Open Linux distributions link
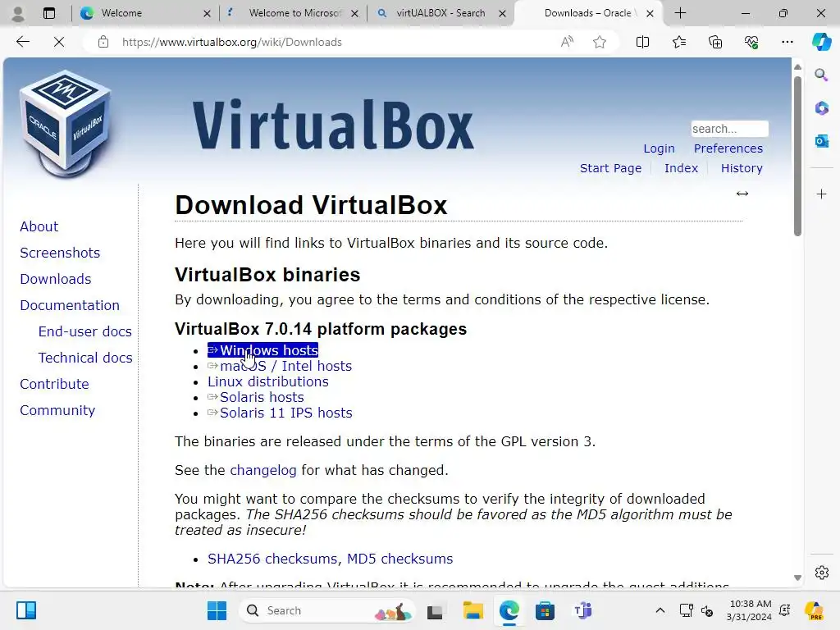The width and height of the screenshot is (840, 630). (x=268, y=381)
